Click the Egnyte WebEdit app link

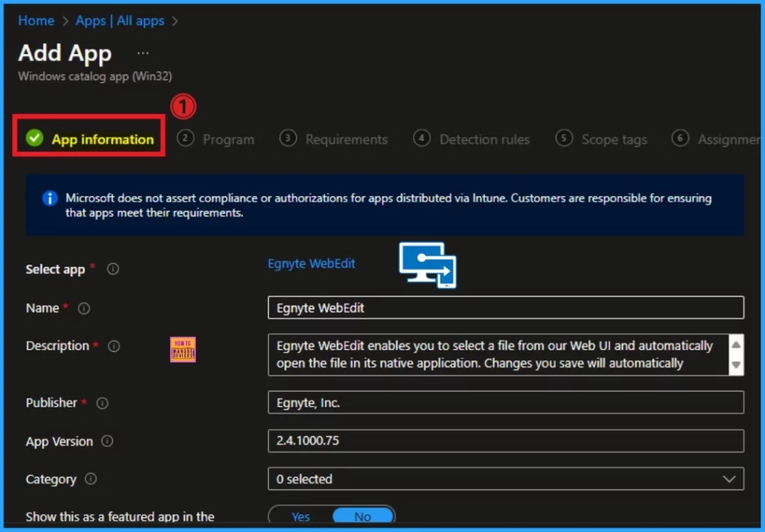312,264
